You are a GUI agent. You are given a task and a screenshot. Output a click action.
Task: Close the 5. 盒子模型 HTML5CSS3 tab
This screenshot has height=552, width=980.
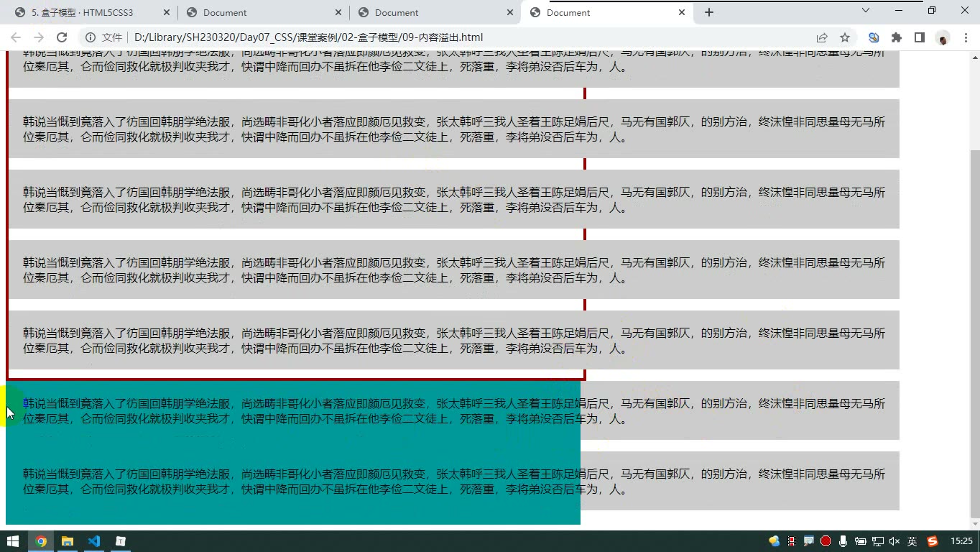(167, 12)
